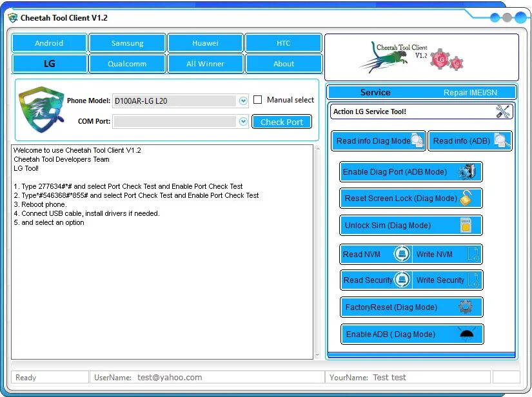Click the 'Test test' YourName value
The height and width of the screenshot is (397, 532).
[389, 377]
